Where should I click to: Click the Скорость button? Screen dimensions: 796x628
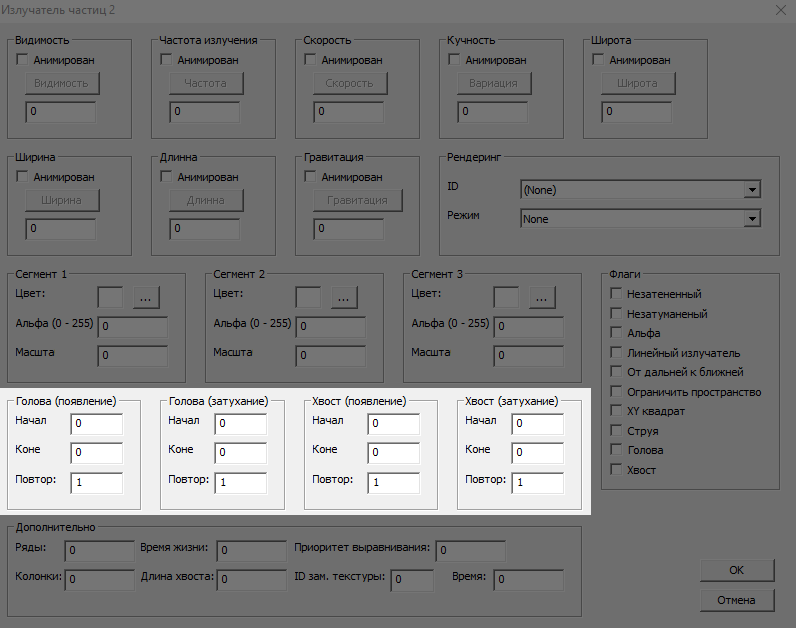pos(350,83)
